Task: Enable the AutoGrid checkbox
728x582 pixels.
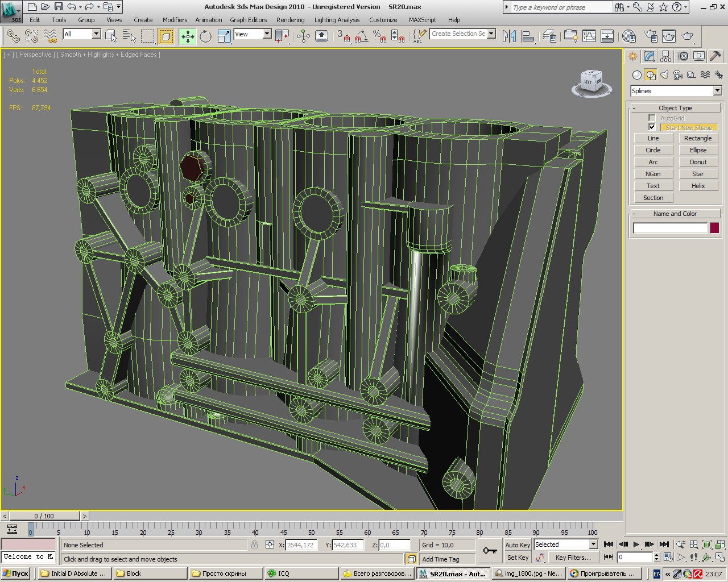Action: pos(652,118)
